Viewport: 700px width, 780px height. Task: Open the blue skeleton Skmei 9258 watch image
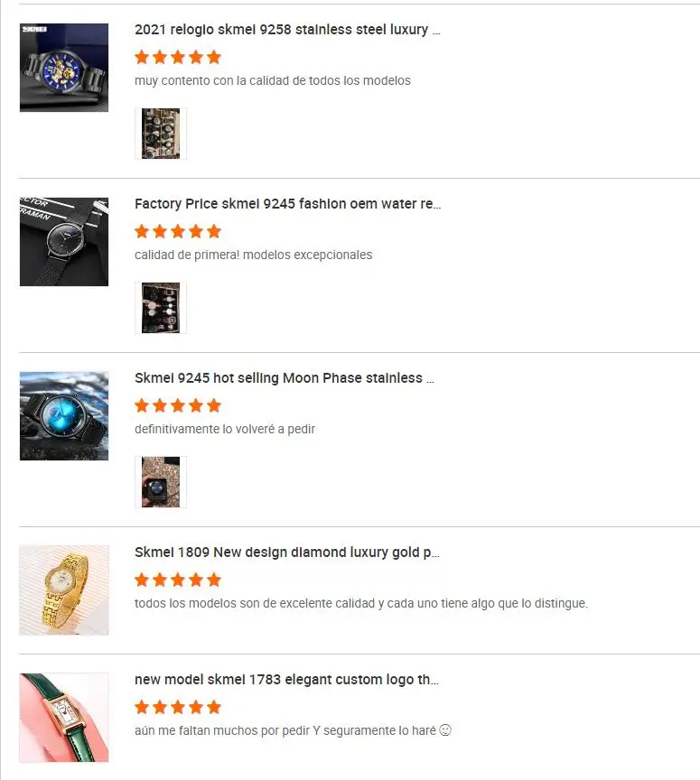[x=64, y=68]
